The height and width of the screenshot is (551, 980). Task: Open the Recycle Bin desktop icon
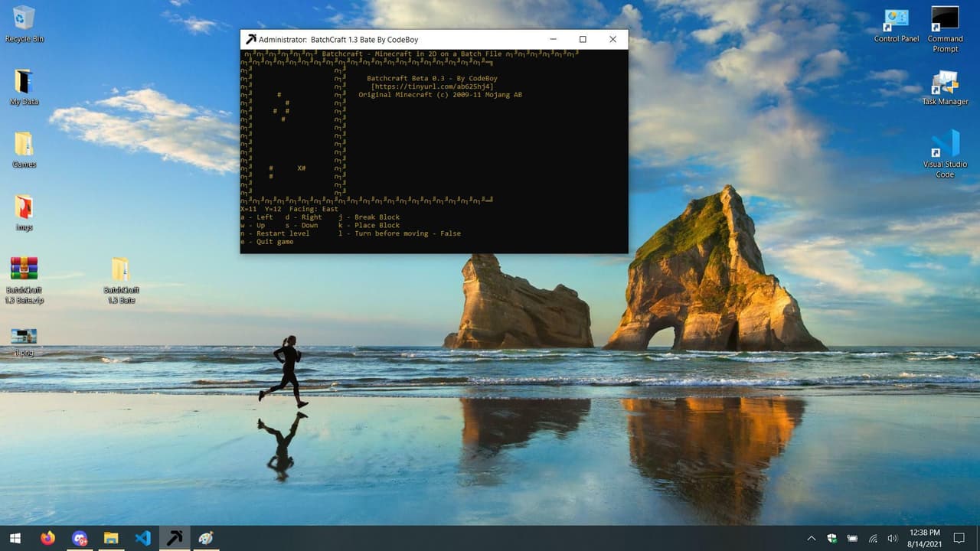[x=24, y=24]
